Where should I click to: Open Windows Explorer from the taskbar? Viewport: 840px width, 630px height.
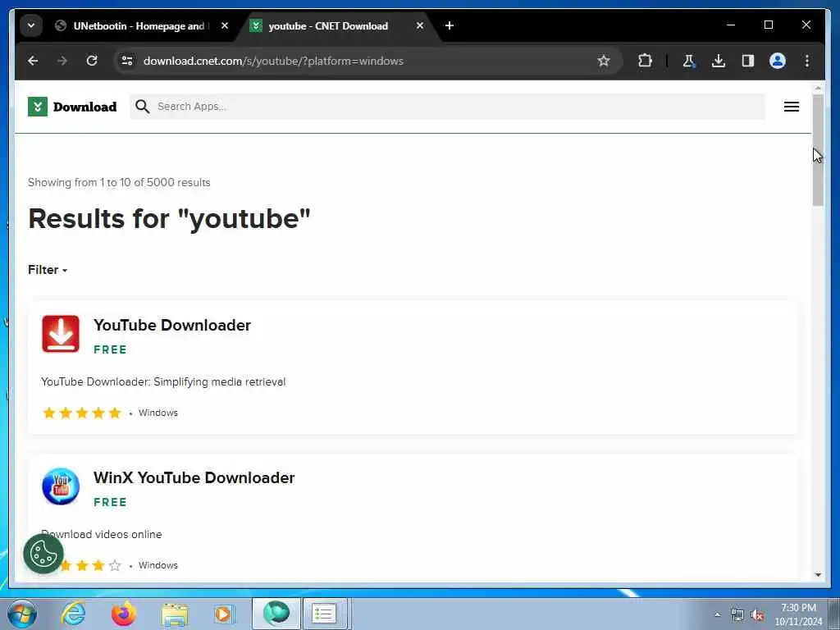coord(175,614)
